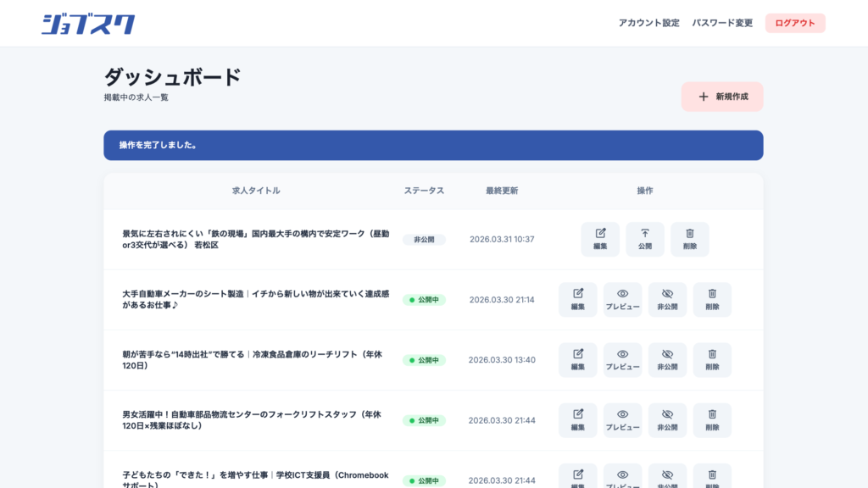Click the ジョブスク logo
This screenshot has width=868, height=488.
pos(87,24)
